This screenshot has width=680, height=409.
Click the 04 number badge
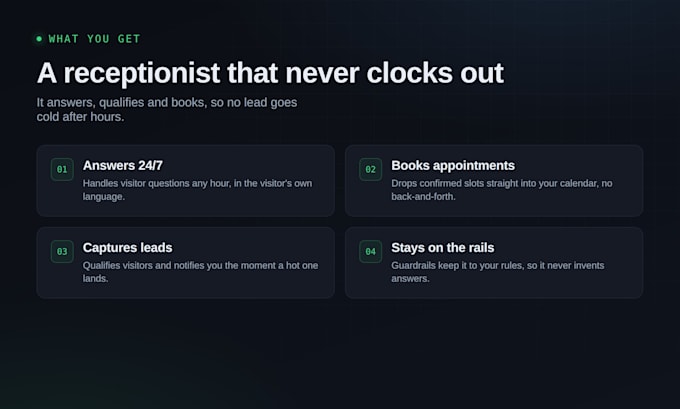point(370,252)
